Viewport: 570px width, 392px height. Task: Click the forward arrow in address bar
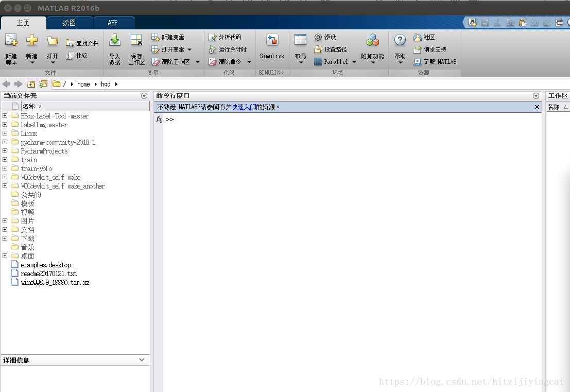[18, 84]
